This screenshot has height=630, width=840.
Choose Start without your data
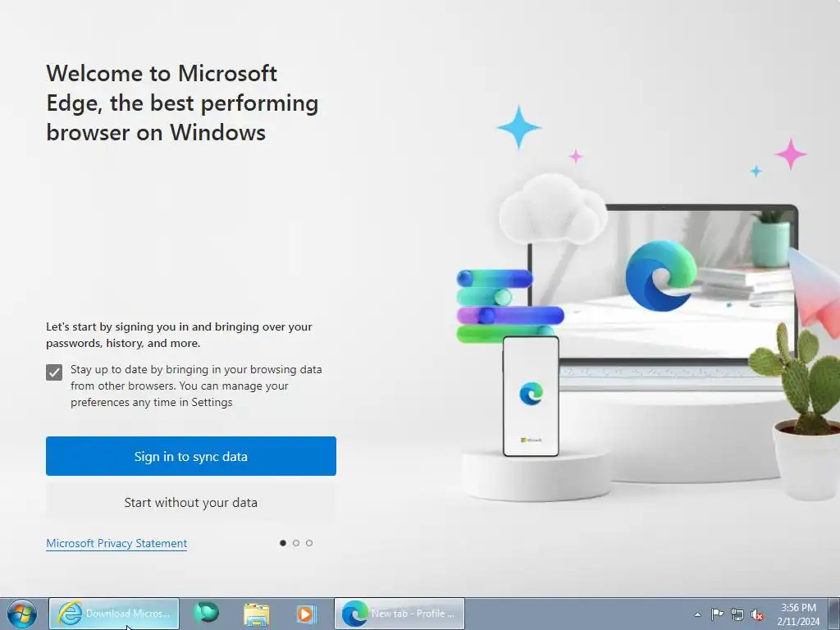[190, 503]
